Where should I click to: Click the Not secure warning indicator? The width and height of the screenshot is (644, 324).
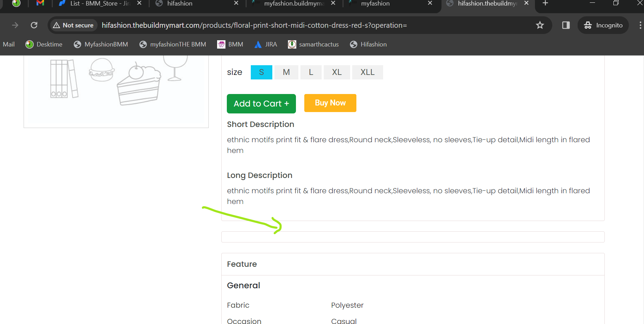(x=73, y=25)
